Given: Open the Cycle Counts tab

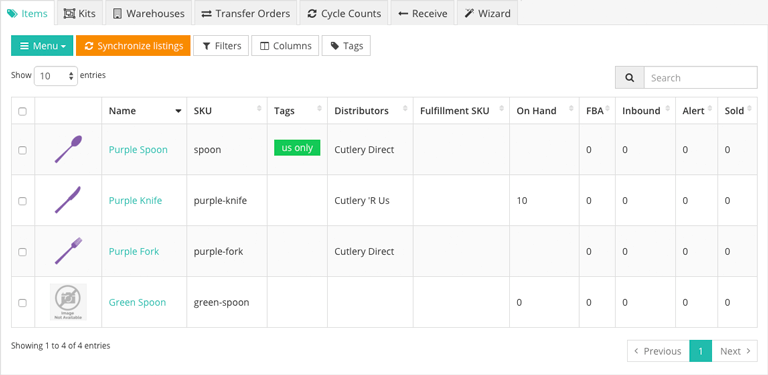Looking at the screenshot, I should [x=344, y=13].
